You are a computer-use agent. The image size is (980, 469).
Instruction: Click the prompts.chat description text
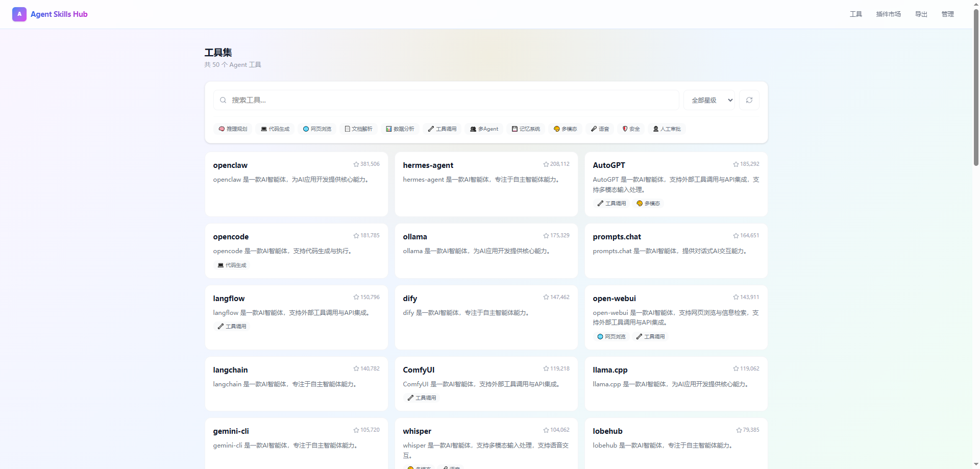pyautogui.click(x=671, y=251)
